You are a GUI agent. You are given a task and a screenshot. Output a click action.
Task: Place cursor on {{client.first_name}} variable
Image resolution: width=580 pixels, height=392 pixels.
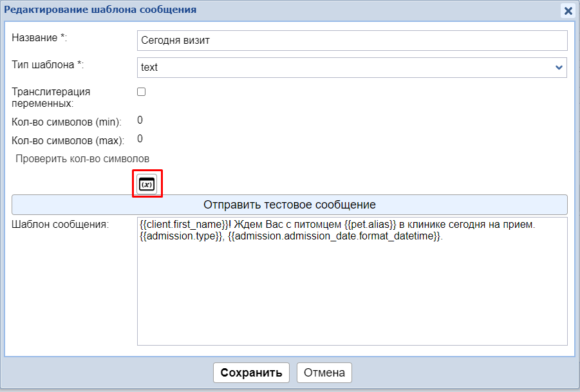point(183,225)
